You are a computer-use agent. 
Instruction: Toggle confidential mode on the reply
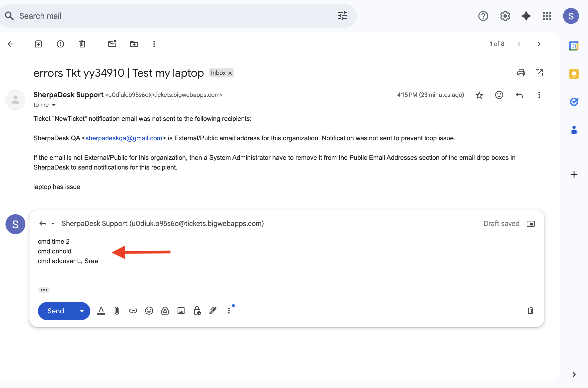(x=197, y=311)
